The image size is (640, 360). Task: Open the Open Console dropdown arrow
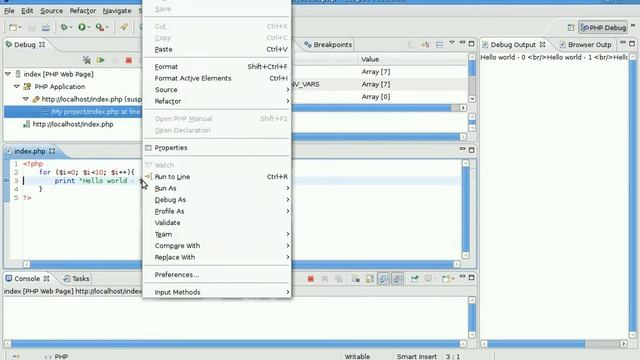click(x=452, y=279)
